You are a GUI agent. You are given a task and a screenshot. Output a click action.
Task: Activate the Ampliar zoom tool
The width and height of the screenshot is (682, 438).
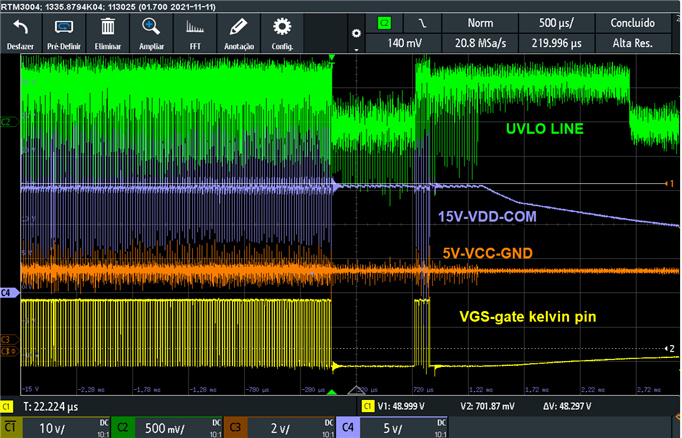151,34
